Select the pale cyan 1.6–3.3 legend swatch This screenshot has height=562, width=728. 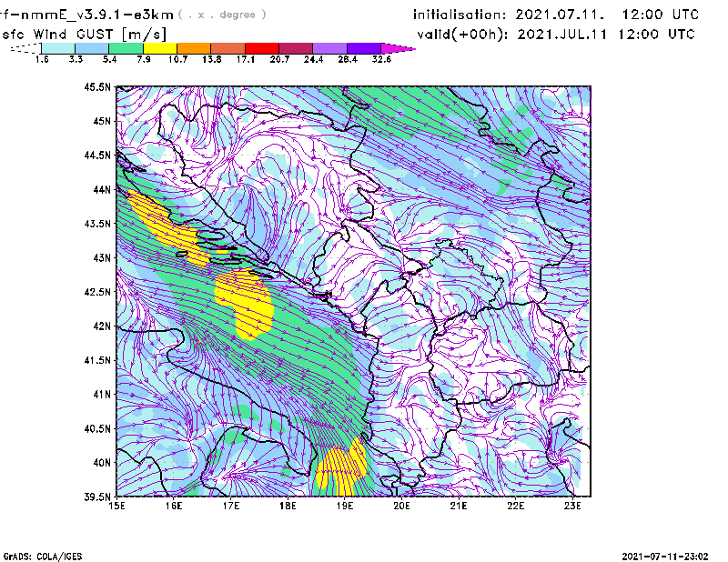point(59,48)
